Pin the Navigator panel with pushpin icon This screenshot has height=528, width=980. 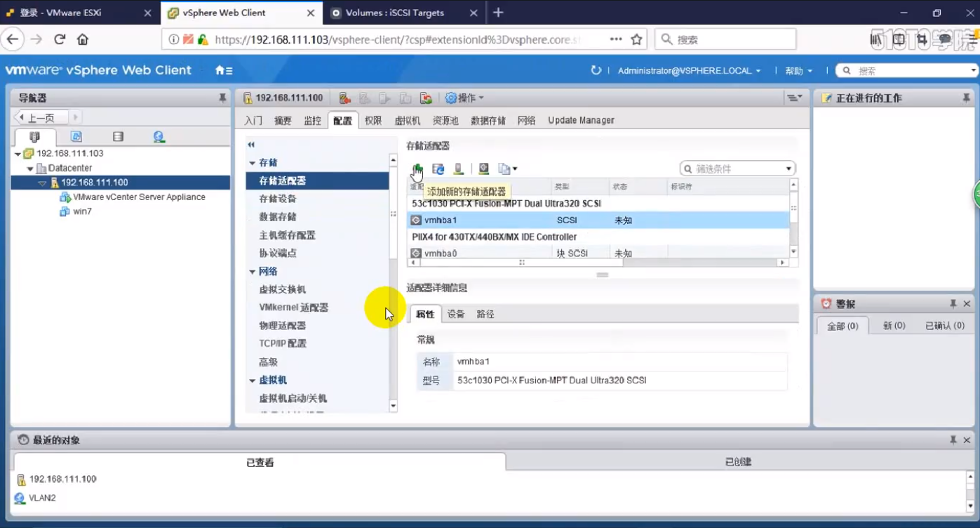click(222, 98)
